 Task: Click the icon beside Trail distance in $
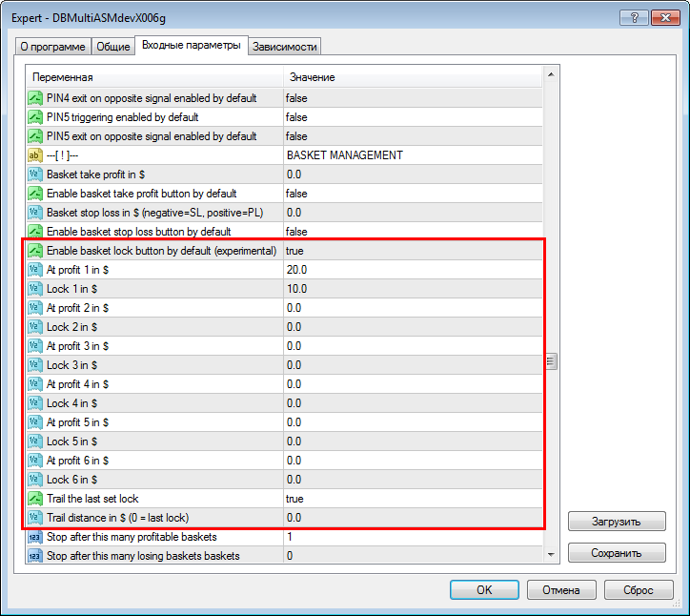tap(35, 518)
